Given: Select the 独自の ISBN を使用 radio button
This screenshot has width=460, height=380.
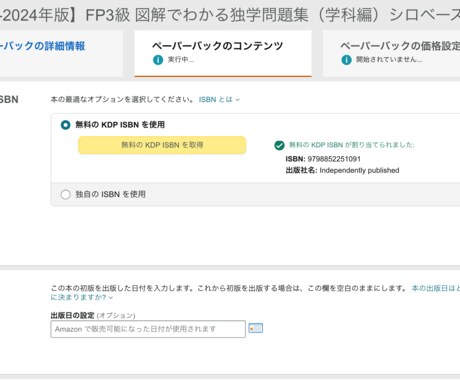Looking at the screenshot, I should (x=66, y=194).
